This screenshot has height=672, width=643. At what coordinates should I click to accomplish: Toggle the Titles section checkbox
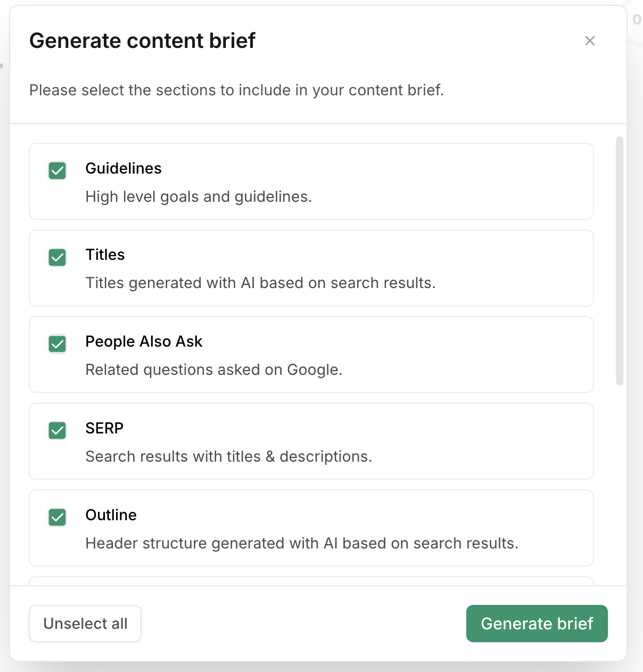(x=57, y=258)
